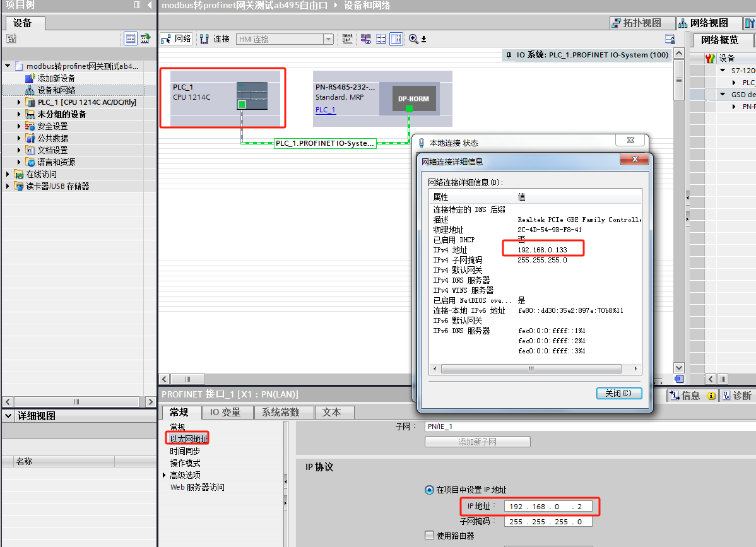Image resolution: width=756 pixels, height=547 pixels.
Task: Click the IP 地址 192.168.0.2 field
Action: (x=548, y=507)
